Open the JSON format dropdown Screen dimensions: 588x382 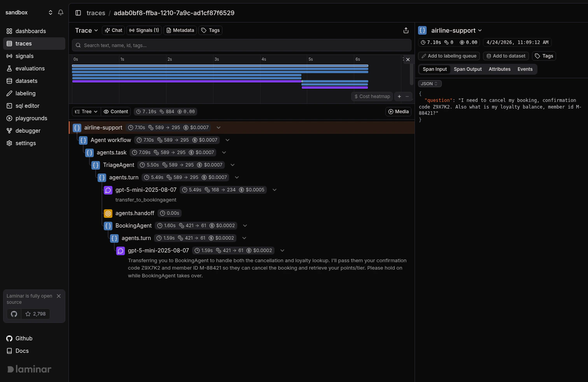429,83
